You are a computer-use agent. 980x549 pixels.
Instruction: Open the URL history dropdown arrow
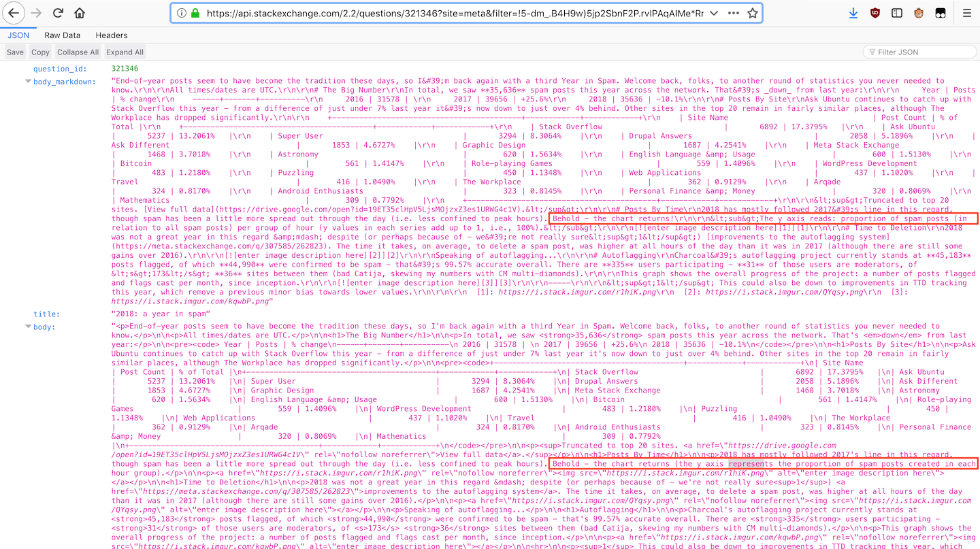[713, 13]
